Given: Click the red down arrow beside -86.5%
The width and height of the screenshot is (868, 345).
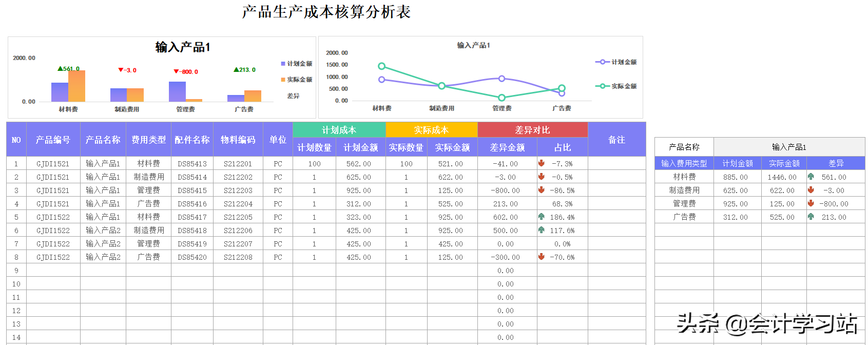Looking at the screenshot, I should pos(541,190).
